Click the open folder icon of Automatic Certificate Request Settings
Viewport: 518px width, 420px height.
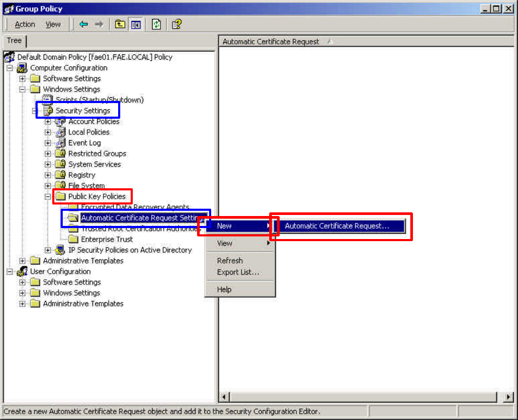73,218
